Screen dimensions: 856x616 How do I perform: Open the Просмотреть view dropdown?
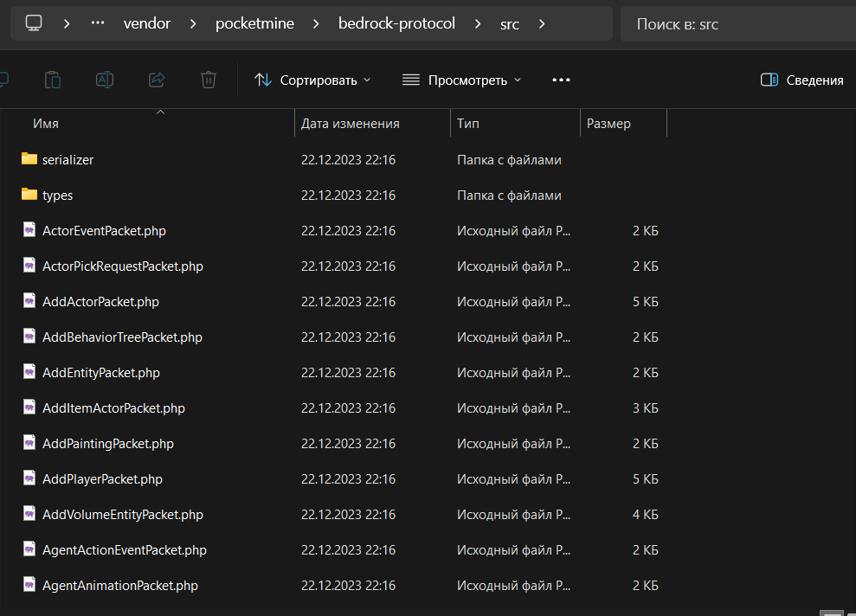click(462, 80)
